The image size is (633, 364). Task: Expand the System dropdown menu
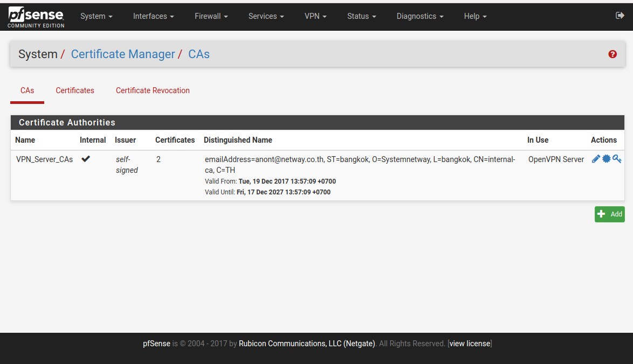(x=96, y=16)
